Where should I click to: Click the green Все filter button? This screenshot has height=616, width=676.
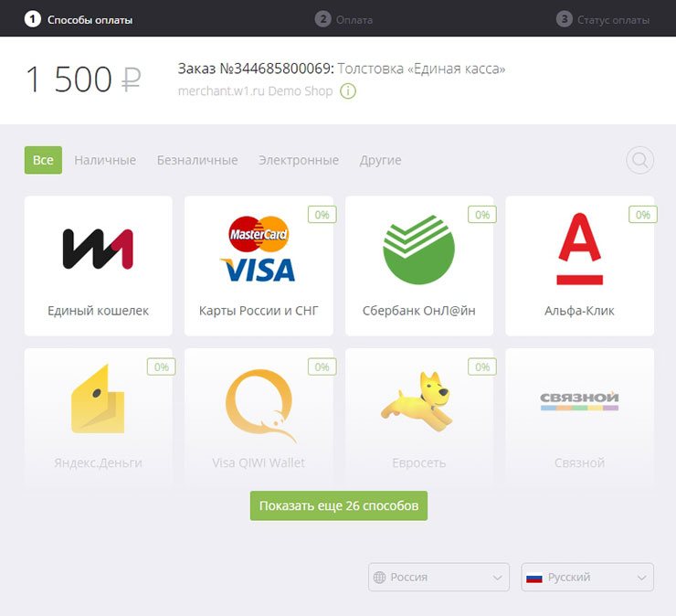point(43,160)
